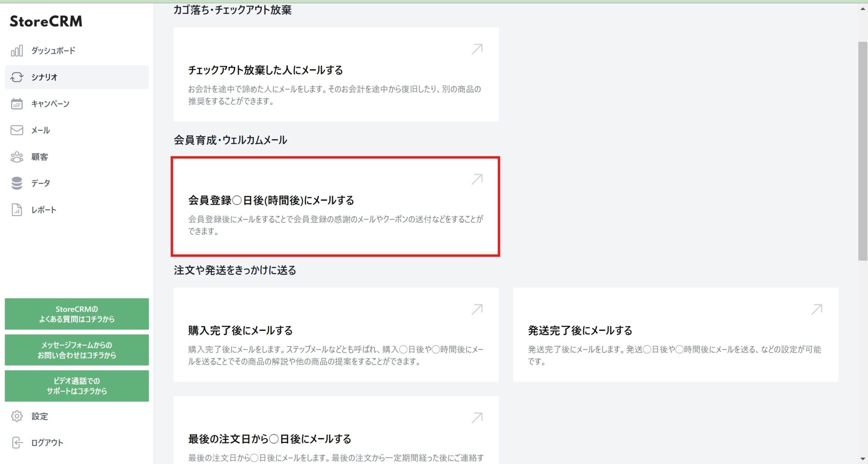
Task: Select 発送完了後にメールする title
Action: click(x=580, y=330)
